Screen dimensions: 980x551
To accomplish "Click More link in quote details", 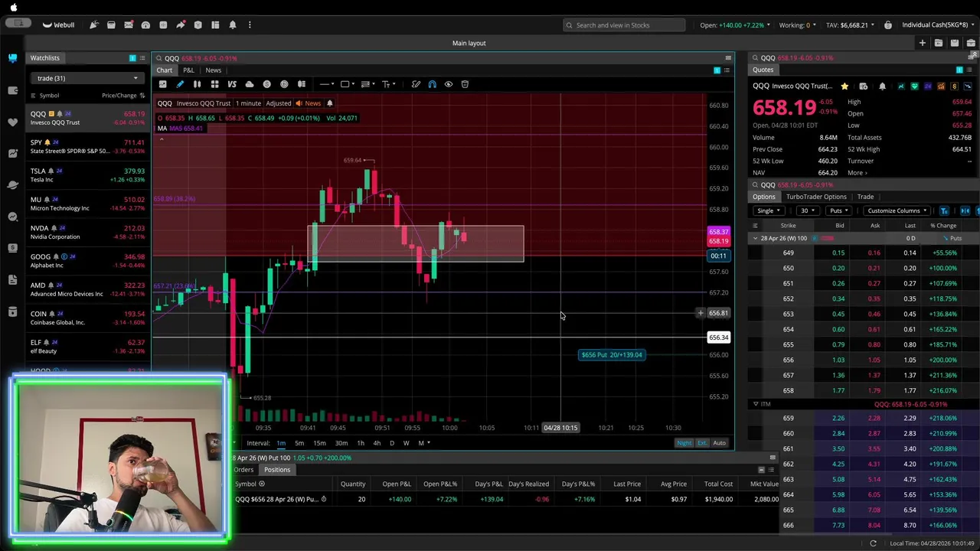I will click(857, 173).
